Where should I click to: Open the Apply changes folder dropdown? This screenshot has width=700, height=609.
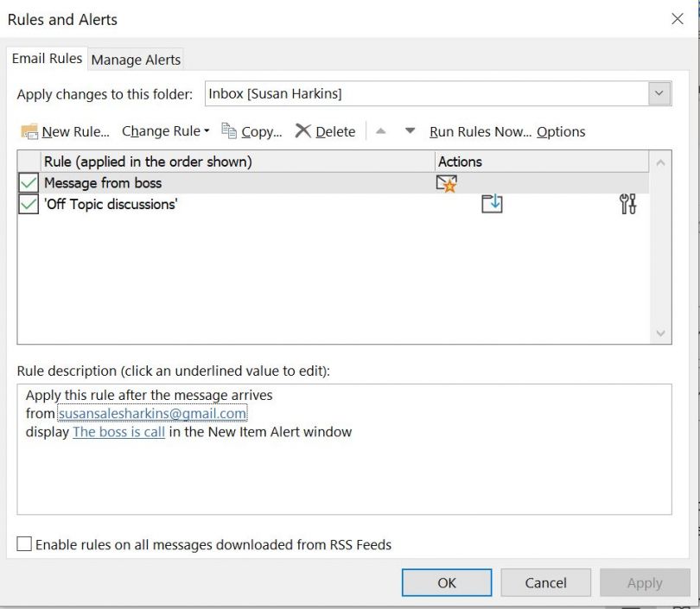point(659,92)
